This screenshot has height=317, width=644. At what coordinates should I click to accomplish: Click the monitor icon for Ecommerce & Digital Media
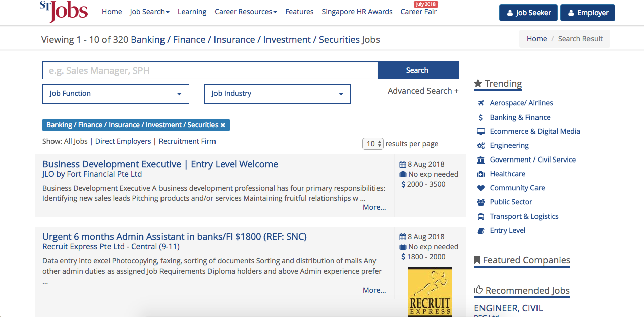[481, 131]
